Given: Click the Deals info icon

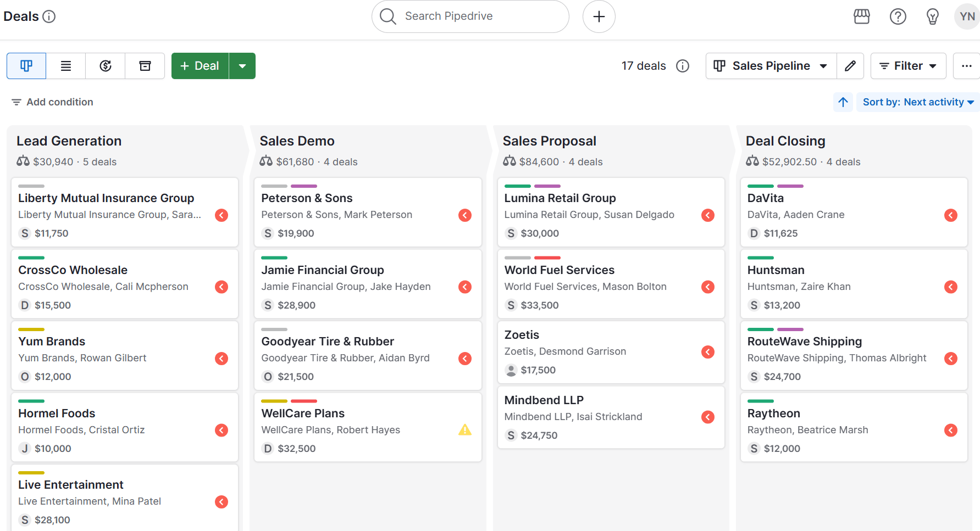Looking at the screenshot, I should (49, 16).
